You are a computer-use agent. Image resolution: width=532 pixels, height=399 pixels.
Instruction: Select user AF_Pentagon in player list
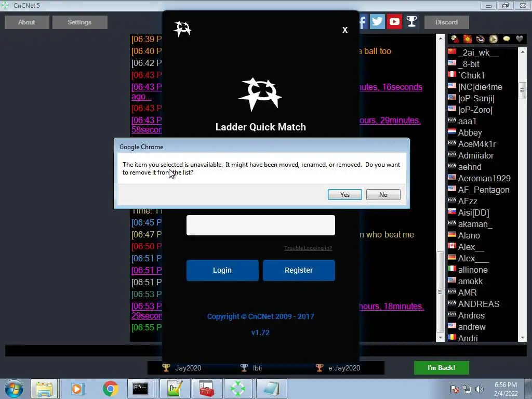[483, 190]
